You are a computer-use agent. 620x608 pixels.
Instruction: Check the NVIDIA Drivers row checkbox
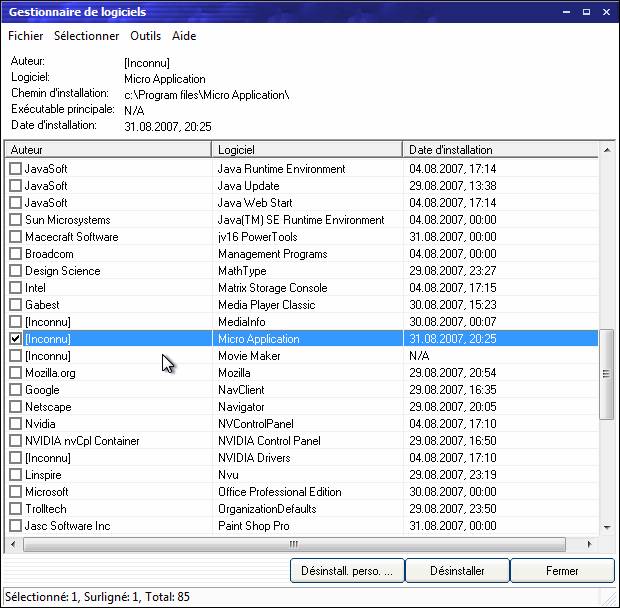(x=15, y=458)
